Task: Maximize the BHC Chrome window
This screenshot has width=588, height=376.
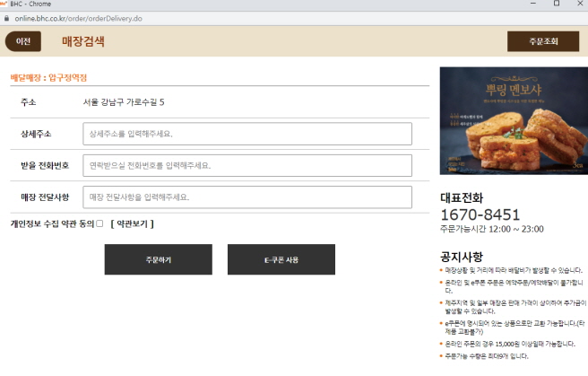Action: 557,4
